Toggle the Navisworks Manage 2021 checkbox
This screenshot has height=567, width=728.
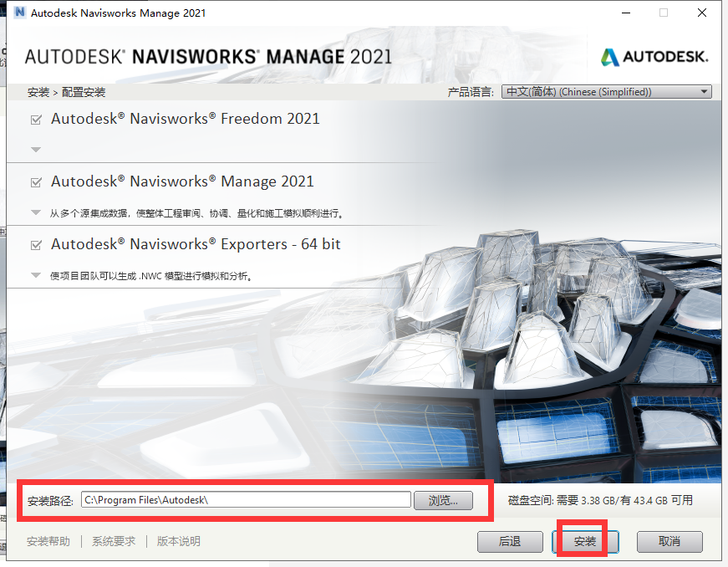36,182
